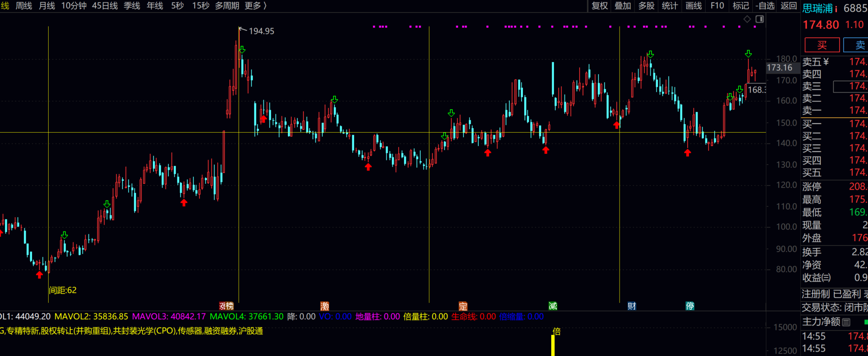Click the red info icon after 思瑞浦
This screenshot has width=868, height=356.
pyautogui.click(x=836, y=9)
